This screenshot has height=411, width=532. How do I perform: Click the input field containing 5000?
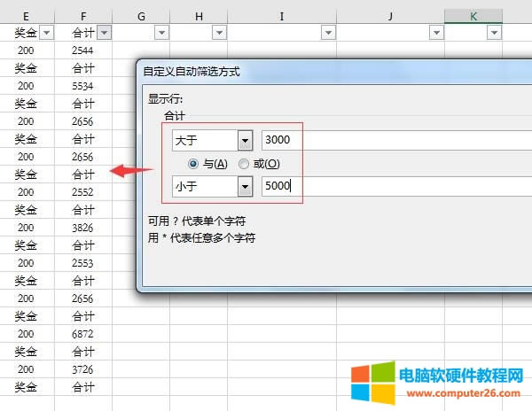tap(395, 187)
